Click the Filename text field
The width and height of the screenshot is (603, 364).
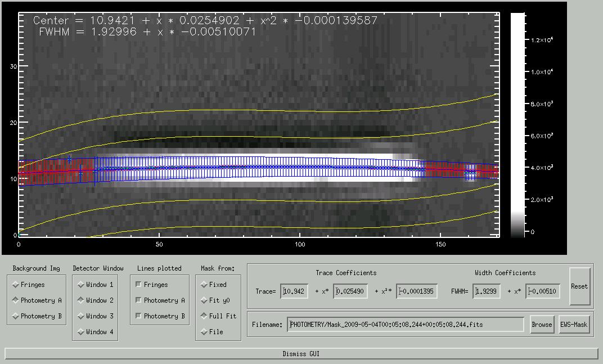(405, 325)
